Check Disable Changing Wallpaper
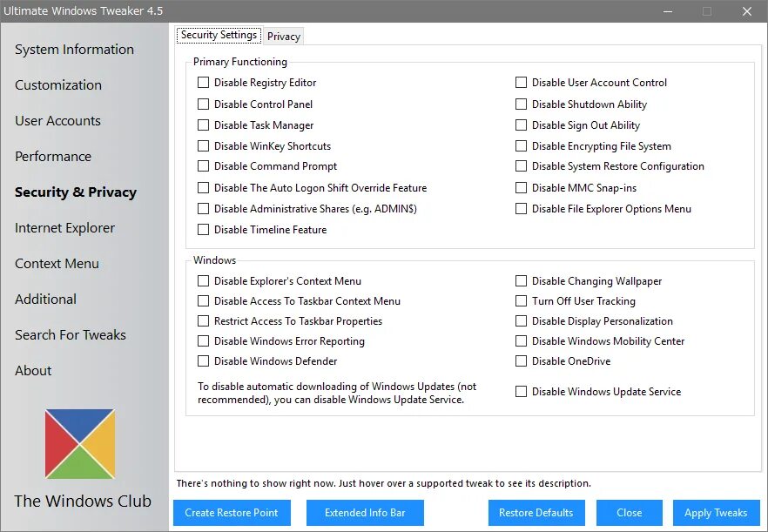Screen dimensions: 768x532 [x=521, y=280]
